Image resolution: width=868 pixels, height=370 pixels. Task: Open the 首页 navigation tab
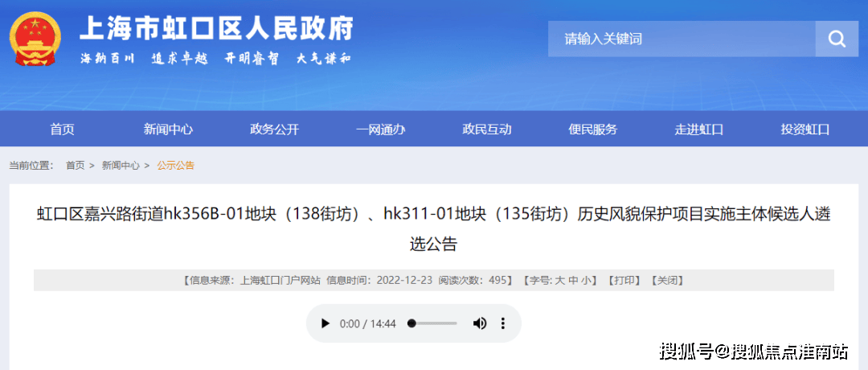[62, 129]
